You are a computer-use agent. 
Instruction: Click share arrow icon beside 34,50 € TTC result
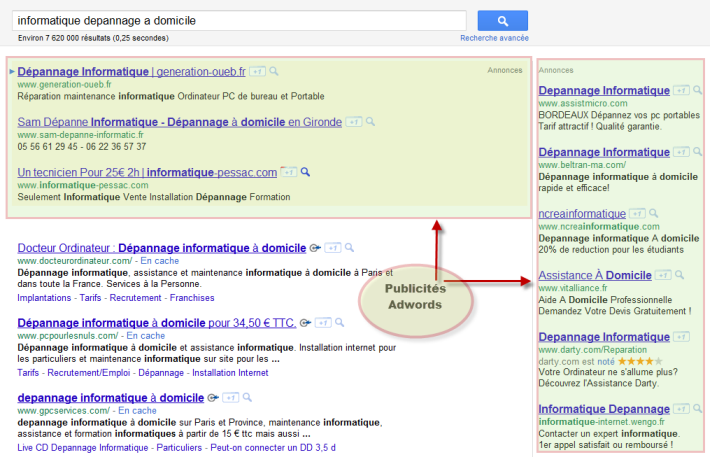coord(305,323)
